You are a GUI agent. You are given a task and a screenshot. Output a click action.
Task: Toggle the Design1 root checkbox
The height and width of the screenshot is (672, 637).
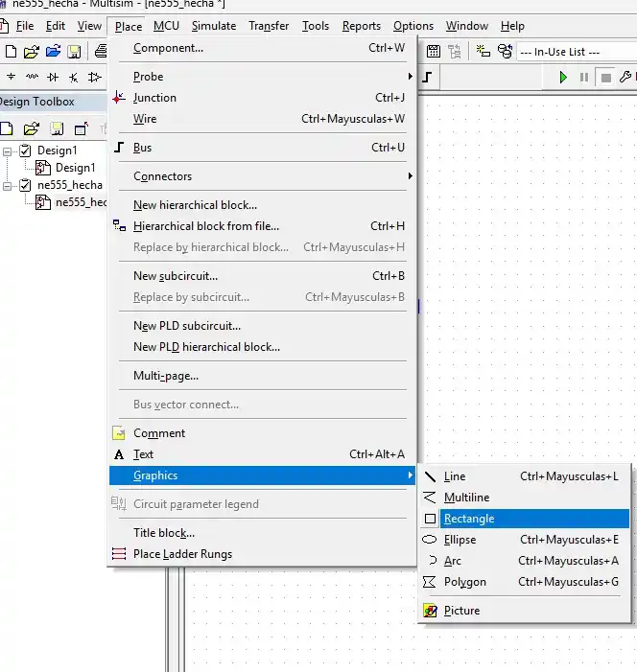click(x=25, y=151)
